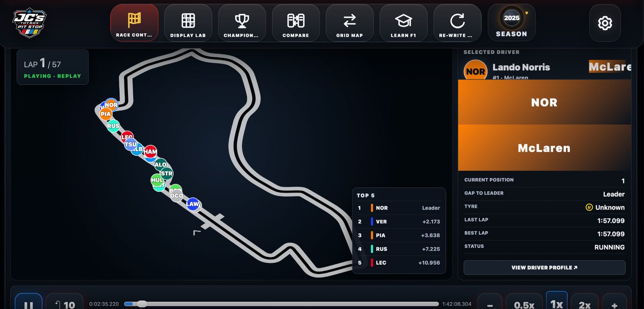Select the STR driver marker on track
644x309 pixels.
click(166, 174)
